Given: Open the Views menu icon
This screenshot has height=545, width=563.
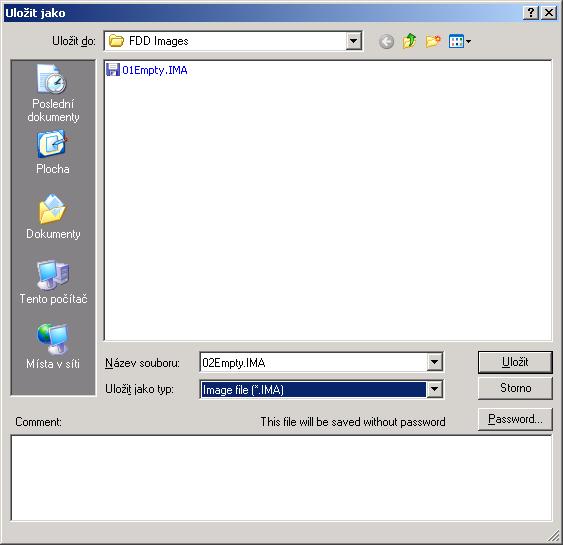Looking at the screenshot, I should (460, 41).
